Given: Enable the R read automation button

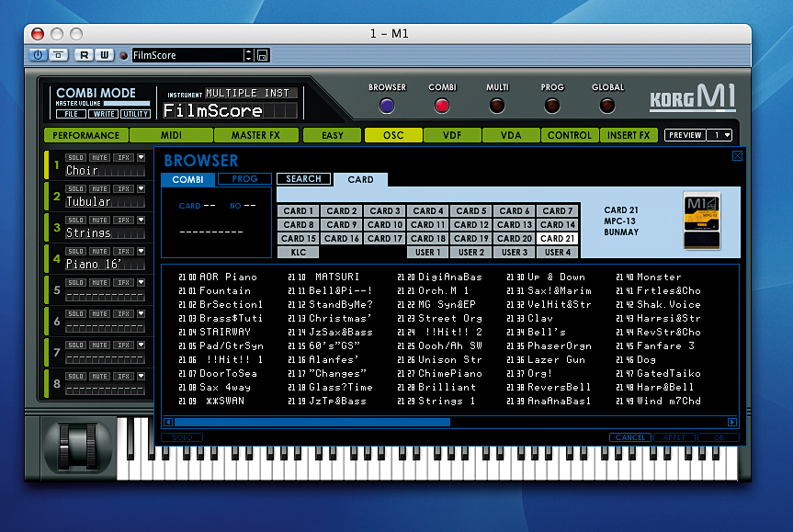Looking at the screenshot, I should coord(84,55).
